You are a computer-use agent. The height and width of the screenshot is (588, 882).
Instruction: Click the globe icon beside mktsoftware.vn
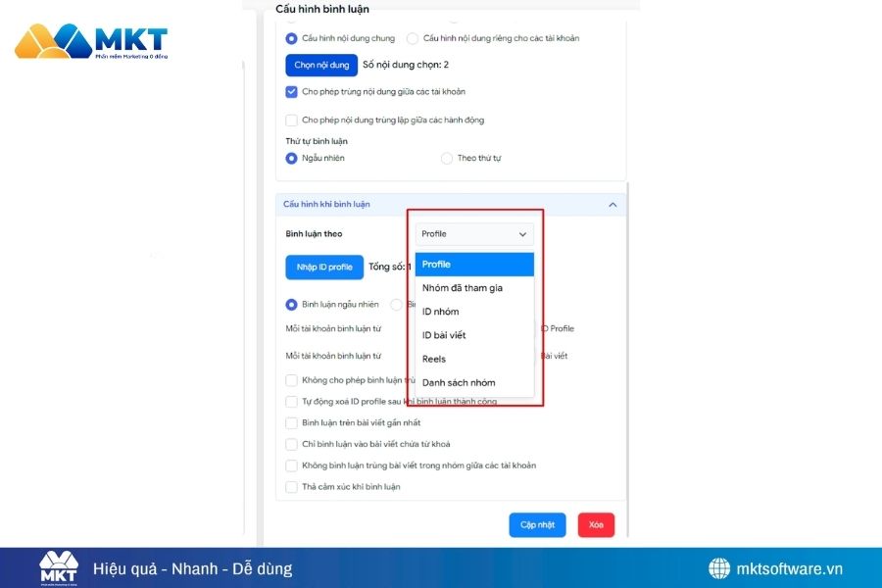pos(719,568)
